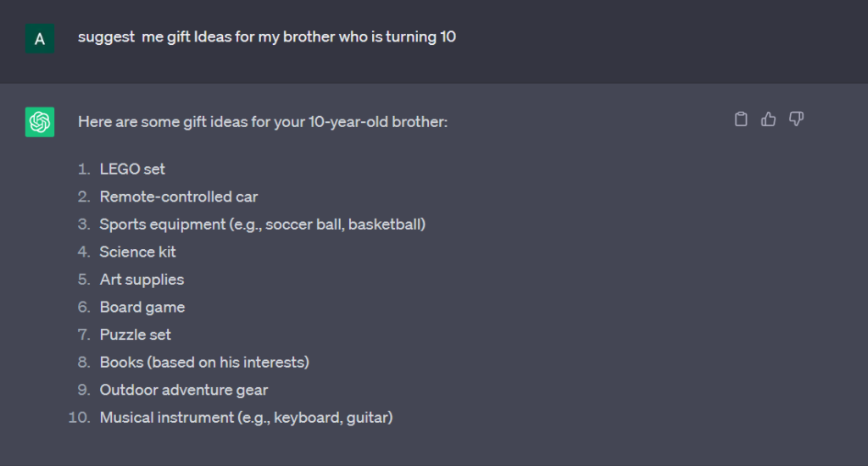Click the user prompt about gift ideas
868x466 pixels.
pos(267,36)
